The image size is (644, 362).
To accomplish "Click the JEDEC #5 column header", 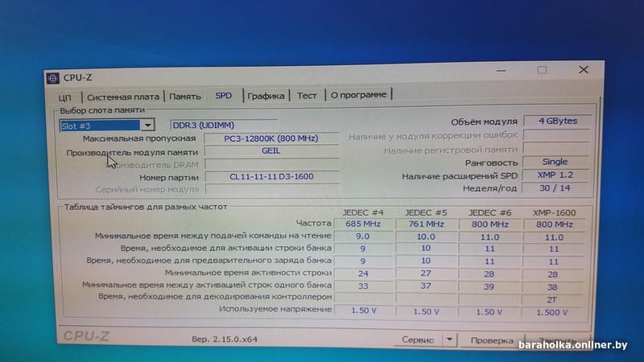I will (426, 212).
